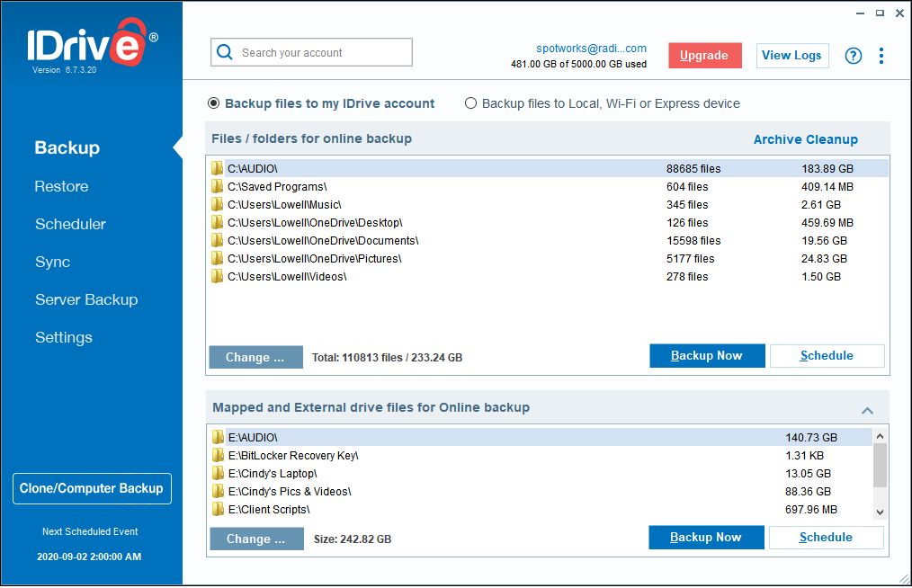The height and width of the screenshot is (588, 912).
Task: Open Clone/Computer Backup
Action: 92,488
